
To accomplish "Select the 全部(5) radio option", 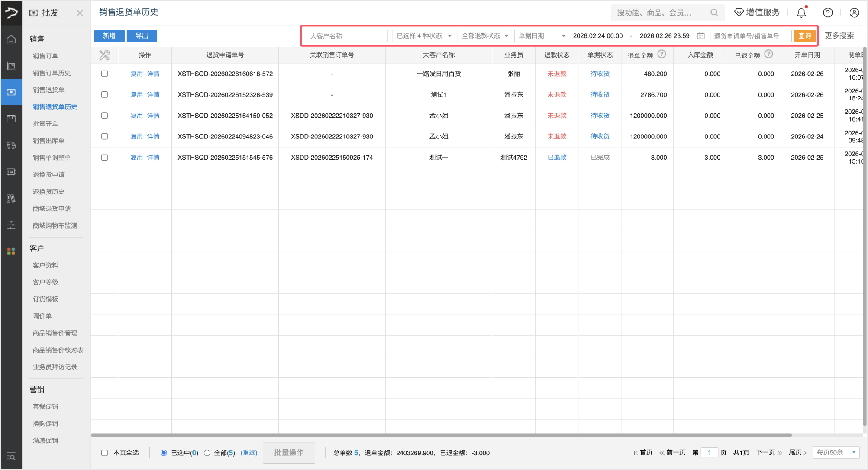I will [x=207, y=453].
